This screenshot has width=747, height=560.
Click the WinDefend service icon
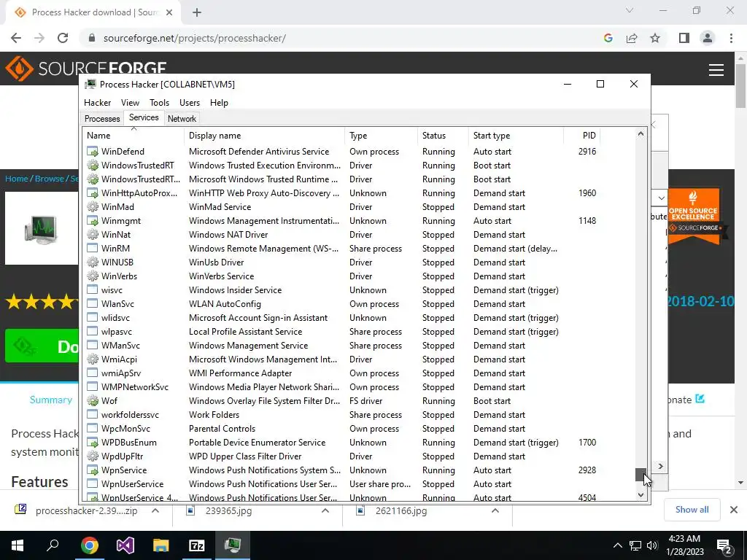[x=93, y=152]
